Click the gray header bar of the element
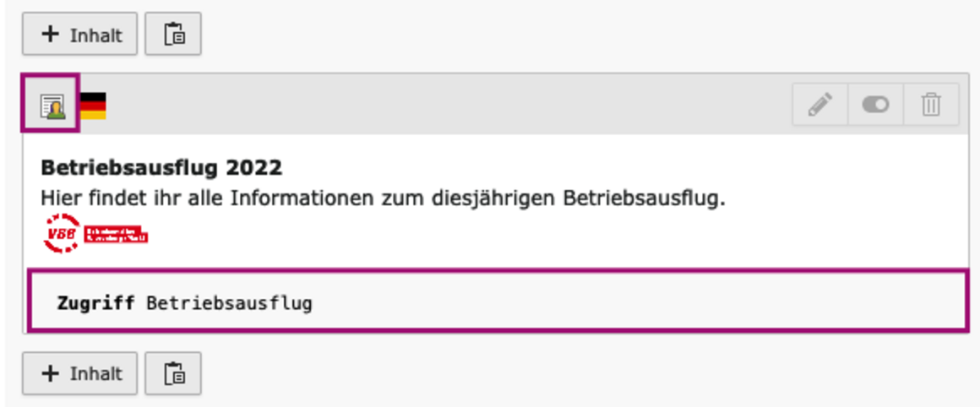Viewport: 980px width, 407px height. (x=439, y=106)
